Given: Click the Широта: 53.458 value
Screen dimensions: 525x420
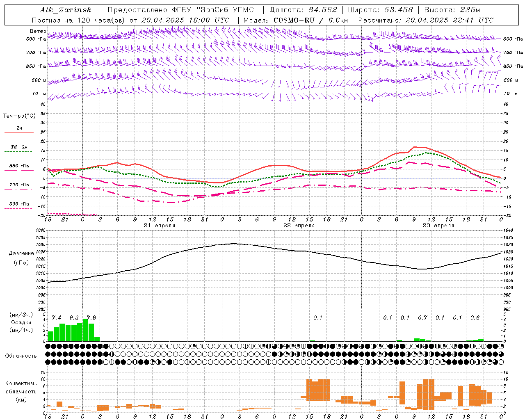Looking at the screenshot, I should (380, 10).
